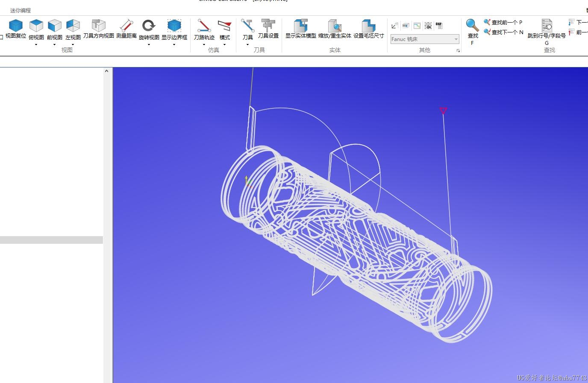The height and width of the screenshot is (383, 588).
Task: Click the 刀路轨迹 toolpath icon
Action: coord(204,26)
